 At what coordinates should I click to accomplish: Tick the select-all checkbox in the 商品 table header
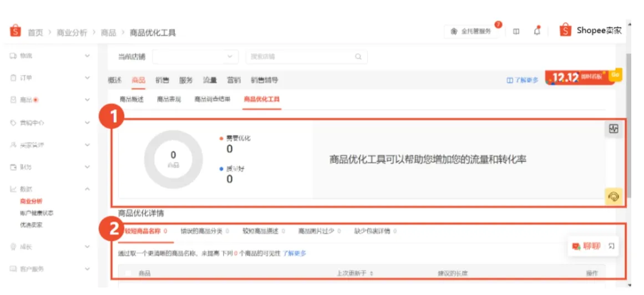pos(128,273)
